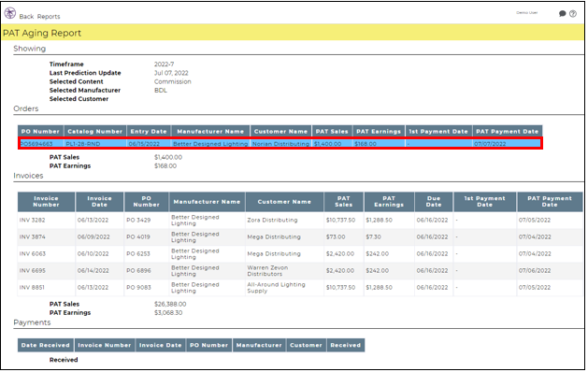Screen dimensions: 588x372
Task: Click PO 4019 cell
Action: (138, 237)
